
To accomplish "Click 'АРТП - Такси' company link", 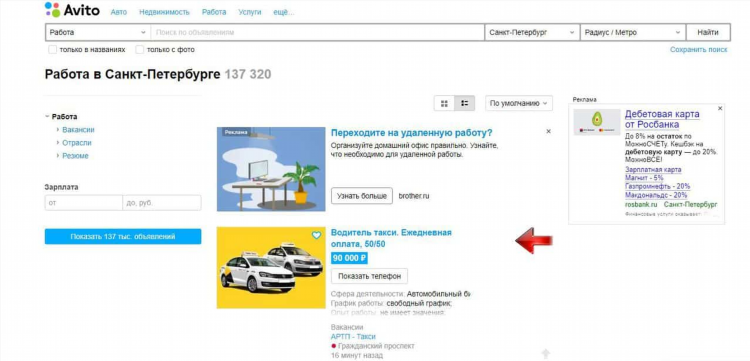I will click(x=353, y=337).
